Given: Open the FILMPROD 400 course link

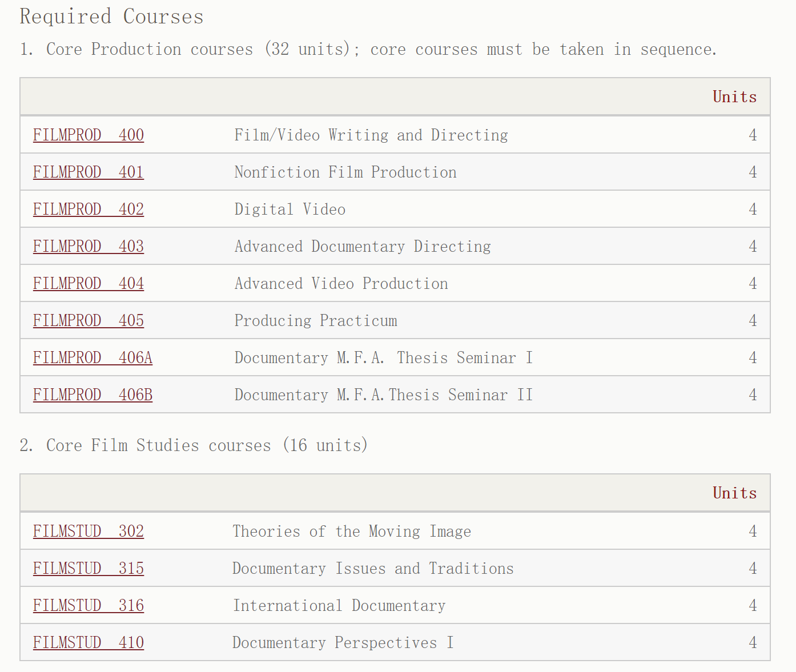Looking at the screenshot, I should tap(89, 135).
